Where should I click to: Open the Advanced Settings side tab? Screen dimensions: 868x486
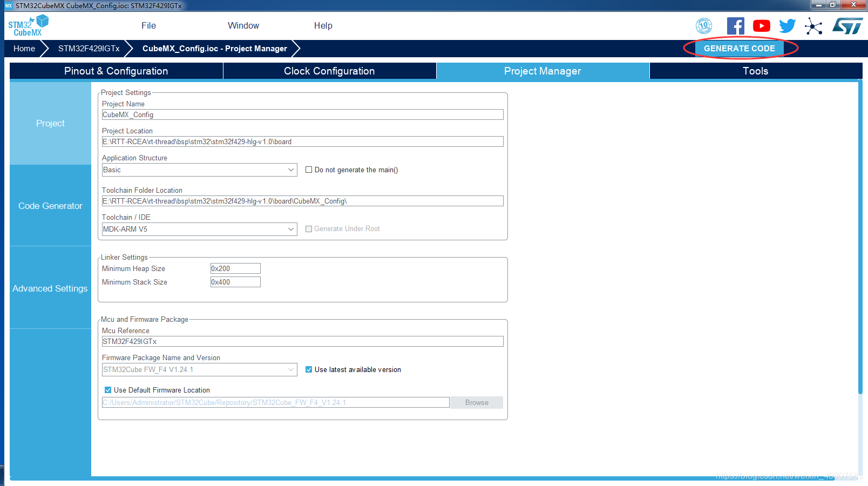pos(50,288)
